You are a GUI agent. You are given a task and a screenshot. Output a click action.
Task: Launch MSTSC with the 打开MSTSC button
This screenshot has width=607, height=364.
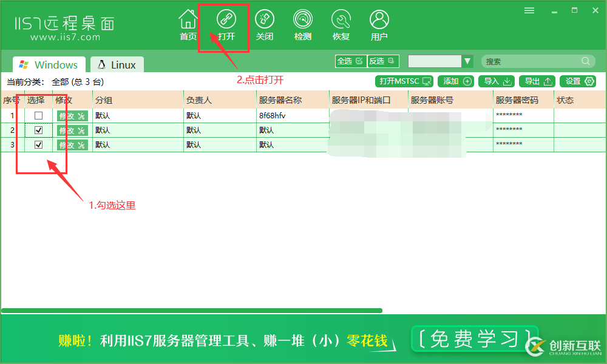coord(404,81)
